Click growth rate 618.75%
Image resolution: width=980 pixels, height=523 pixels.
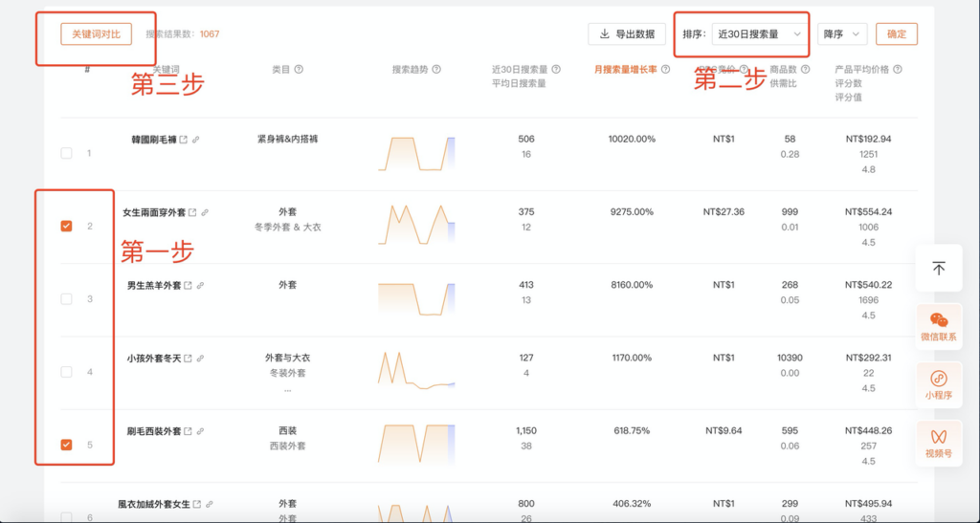tap(632, 430)
